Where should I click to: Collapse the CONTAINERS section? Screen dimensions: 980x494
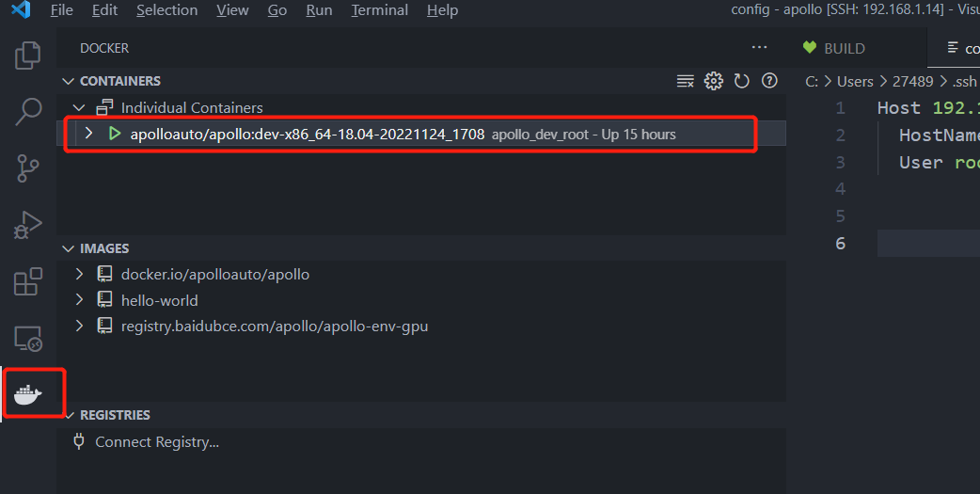click(68, 81)
